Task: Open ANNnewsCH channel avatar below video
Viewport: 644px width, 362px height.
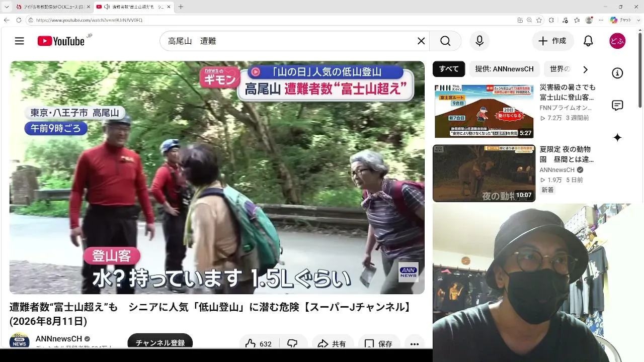Action: [20, 340]
